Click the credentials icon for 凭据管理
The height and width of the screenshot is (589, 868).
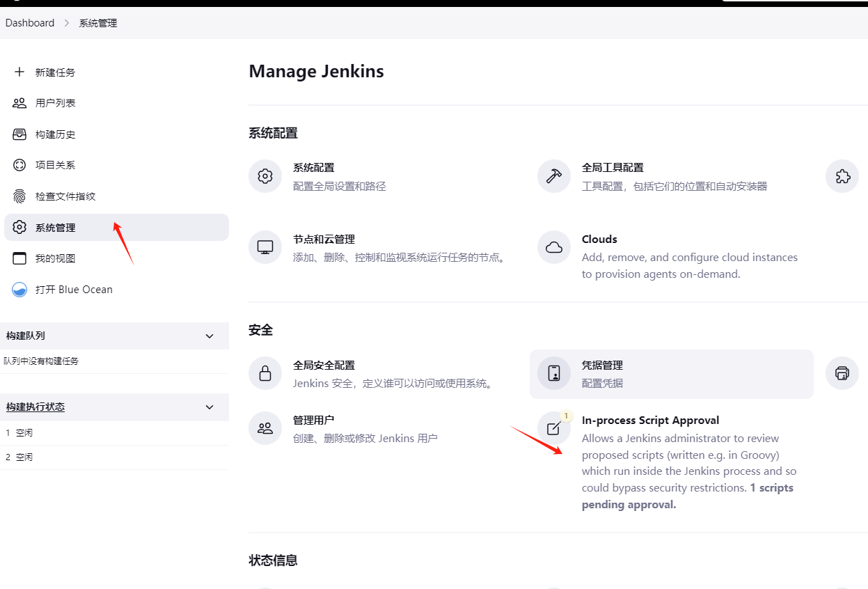point(554,373)
